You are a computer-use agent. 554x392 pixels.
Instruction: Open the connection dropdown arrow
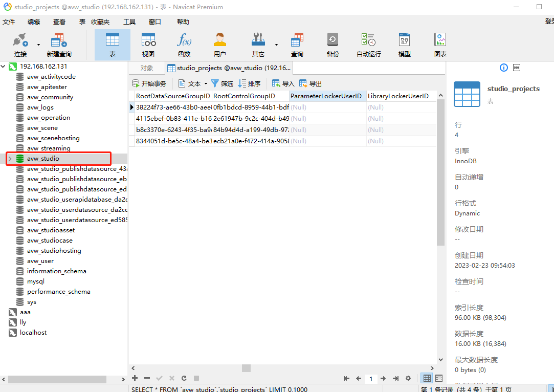click(x=38, y=45)
